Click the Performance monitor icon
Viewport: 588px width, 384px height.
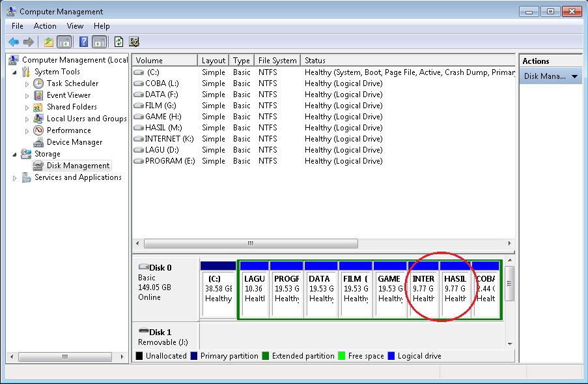click(x=38, y=130)
